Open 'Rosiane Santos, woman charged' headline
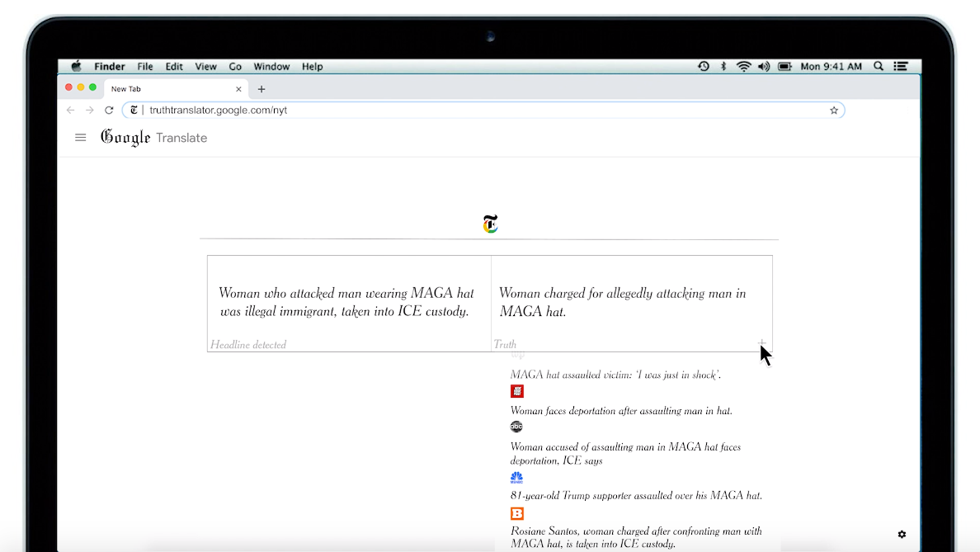980x552 pixels. click(636, 537)
